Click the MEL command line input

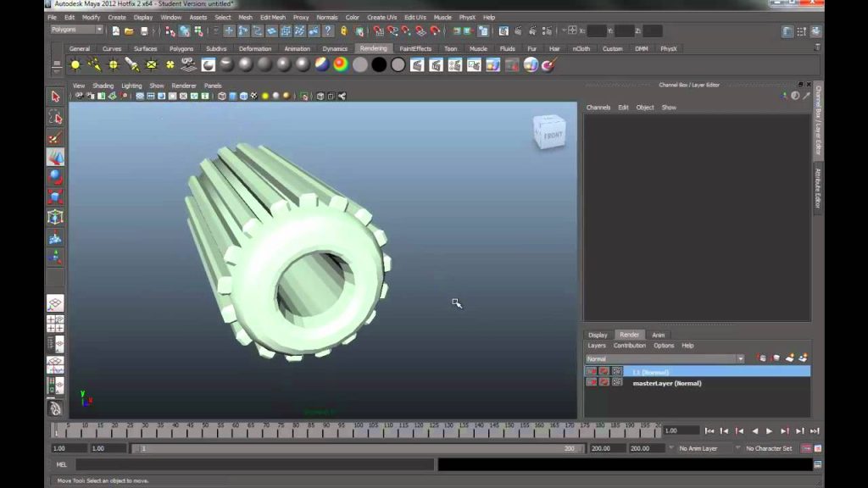254,465
